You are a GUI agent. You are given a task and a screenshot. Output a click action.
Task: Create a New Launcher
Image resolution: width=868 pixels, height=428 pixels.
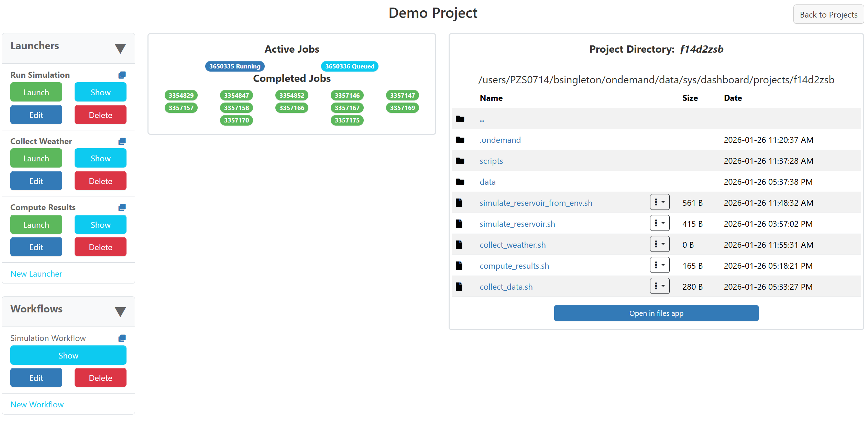click(36, 274)
